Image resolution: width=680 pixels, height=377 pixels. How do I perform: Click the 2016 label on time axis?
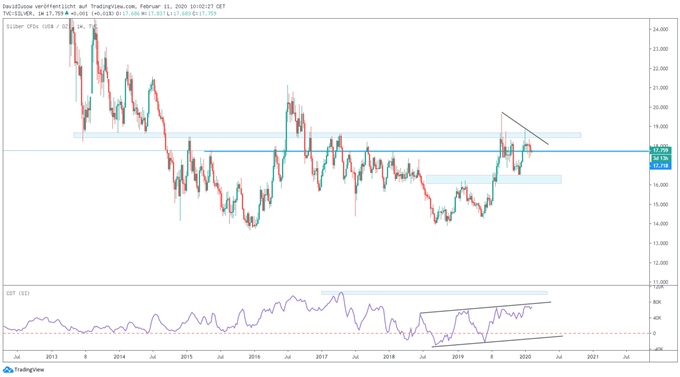[254, 357]
